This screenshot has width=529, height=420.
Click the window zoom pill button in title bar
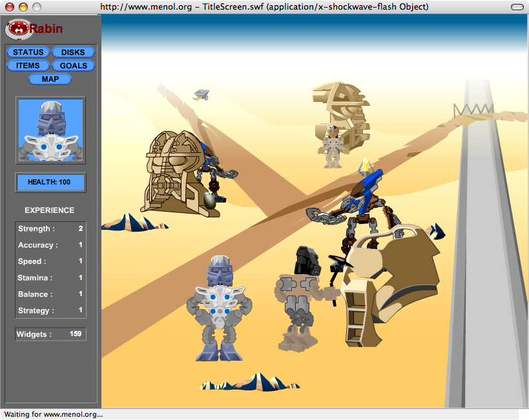517,7
